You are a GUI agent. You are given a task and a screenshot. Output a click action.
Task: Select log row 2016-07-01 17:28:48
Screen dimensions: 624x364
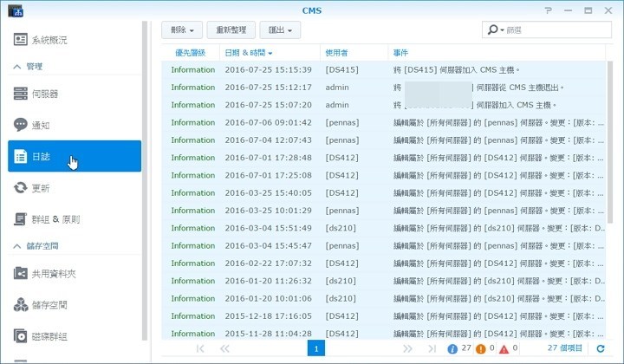point(384,158)
